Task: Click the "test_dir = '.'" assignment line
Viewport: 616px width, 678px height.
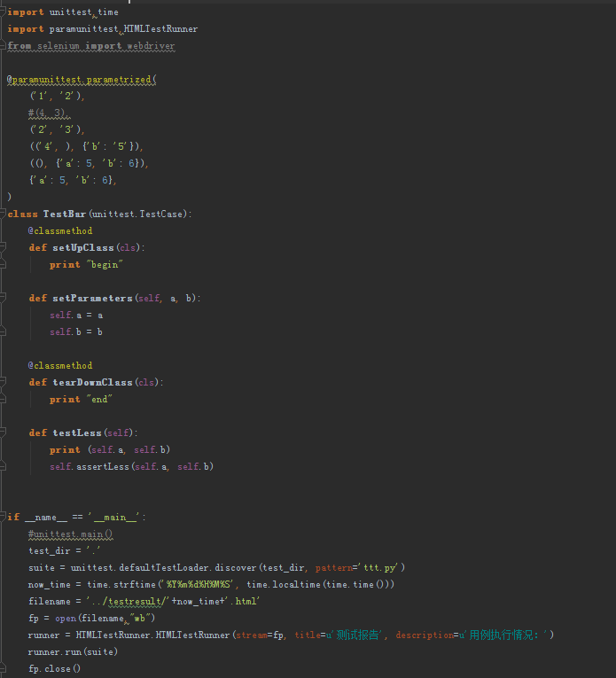Action: 65,551
